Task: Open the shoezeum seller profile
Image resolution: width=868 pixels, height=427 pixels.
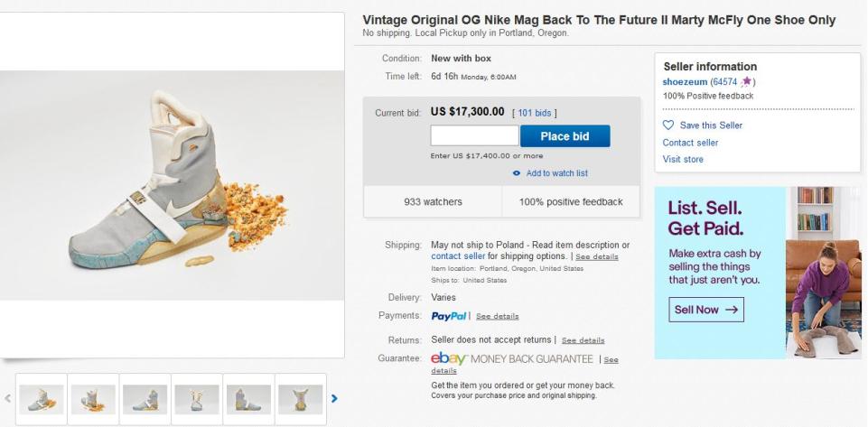Action: pos(685,82)
